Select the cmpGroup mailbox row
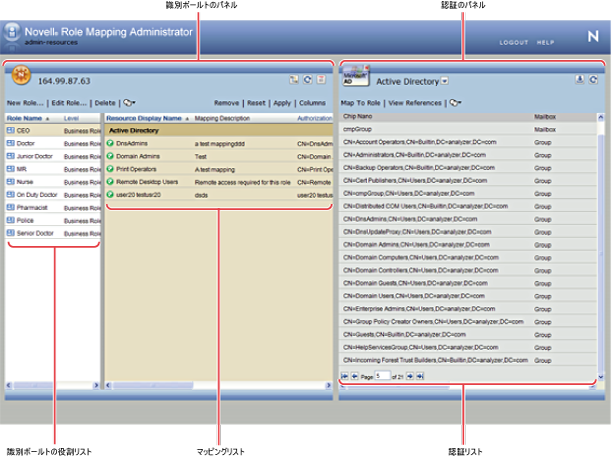The width and height of the screenshot is (612, 457). (x=468, y=129)
